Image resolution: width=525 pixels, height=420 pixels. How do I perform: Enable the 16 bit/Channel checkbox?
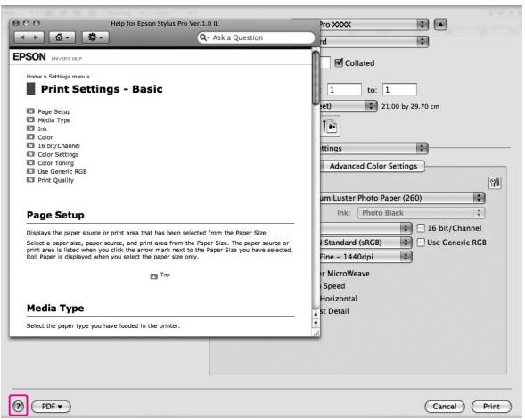pos(421,228)
